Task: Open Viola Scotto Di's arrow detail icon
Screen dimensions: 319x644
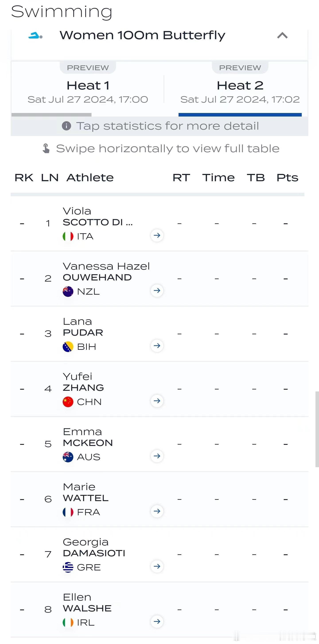Action: pyautogui.click(x=157, y=235)
